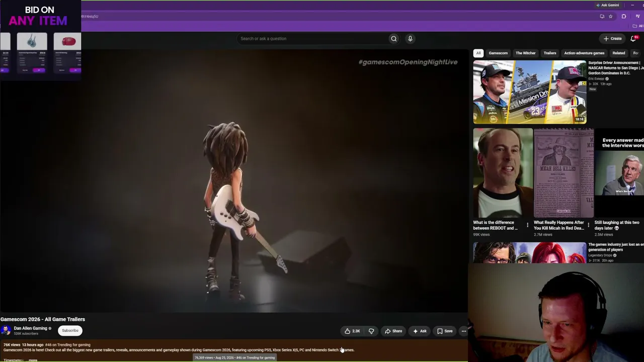
Task: Click the Legendary Drops channel name
Action: tap(600, 255)
